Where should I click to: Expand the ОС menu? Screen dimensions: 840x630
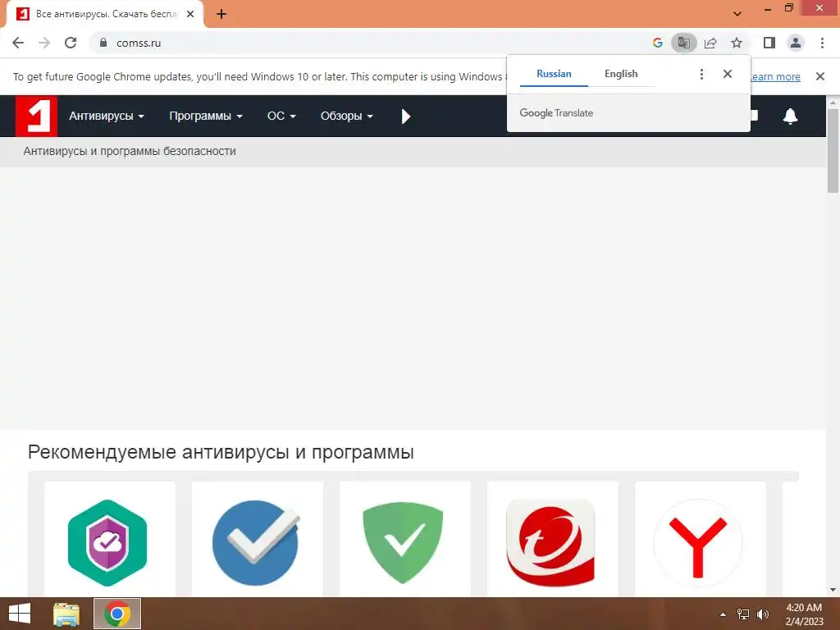(x=281, y=116)
